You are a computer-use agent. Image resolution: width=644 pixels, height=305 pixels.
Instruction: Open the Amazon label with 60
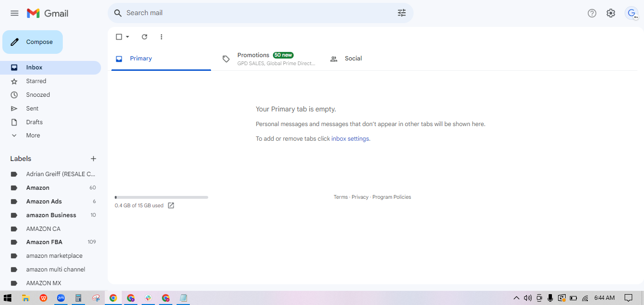click(51, 188)
